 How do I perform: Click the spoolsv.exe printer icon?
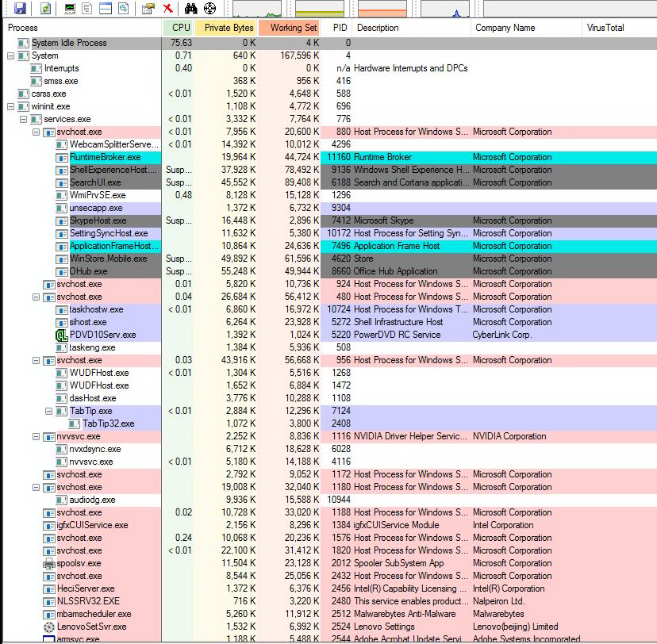[x=50, y=563]
